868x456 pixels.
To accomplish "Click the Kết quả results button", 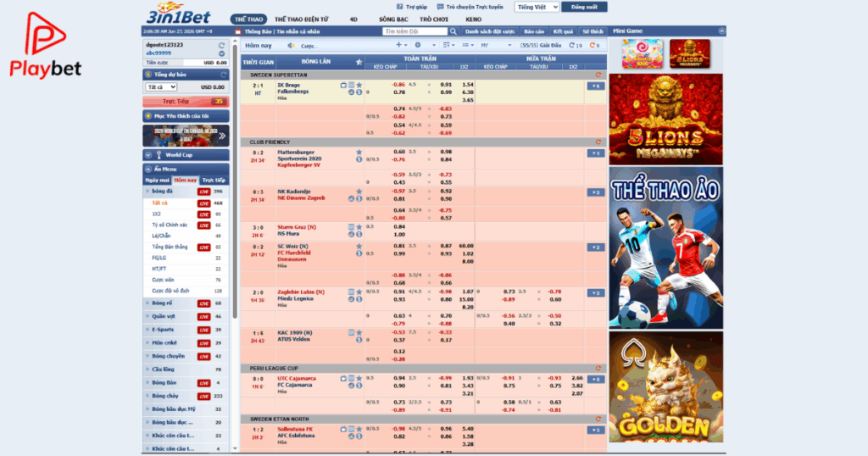I will pyautogui.click(x=563, y=31).
